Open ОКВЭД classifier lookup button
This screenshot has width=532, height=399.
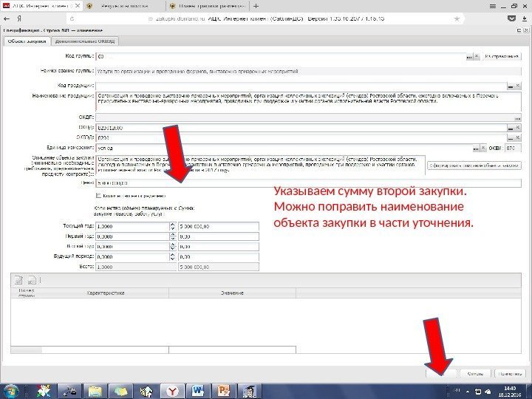pos(511,137)
